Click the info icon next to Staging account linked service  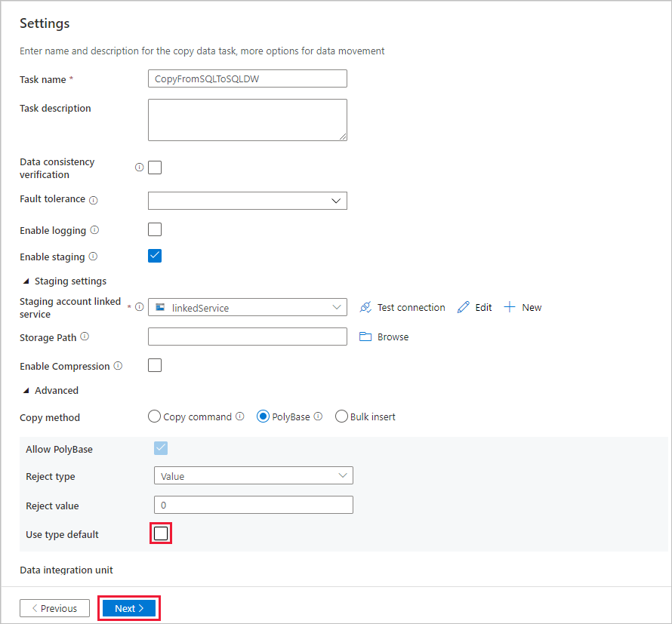pos(140,307)
